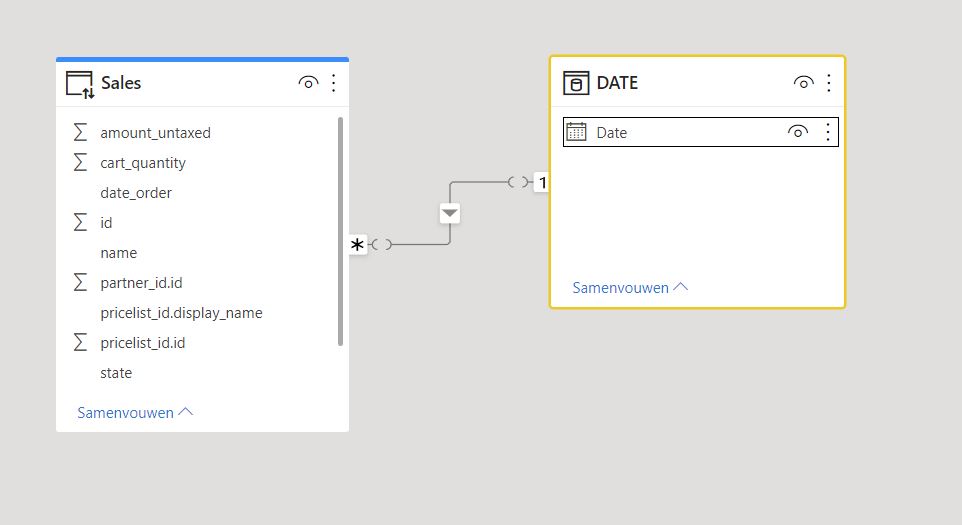Screen dimensions: 962x525
Task: Click the sigma icon next to pricelist_id.id
Action: click(80, 343)
